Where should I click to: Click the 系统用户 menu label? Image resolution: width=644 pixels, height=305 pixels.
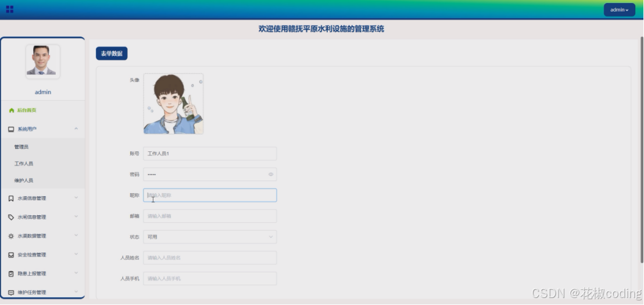tap(27, 129)
